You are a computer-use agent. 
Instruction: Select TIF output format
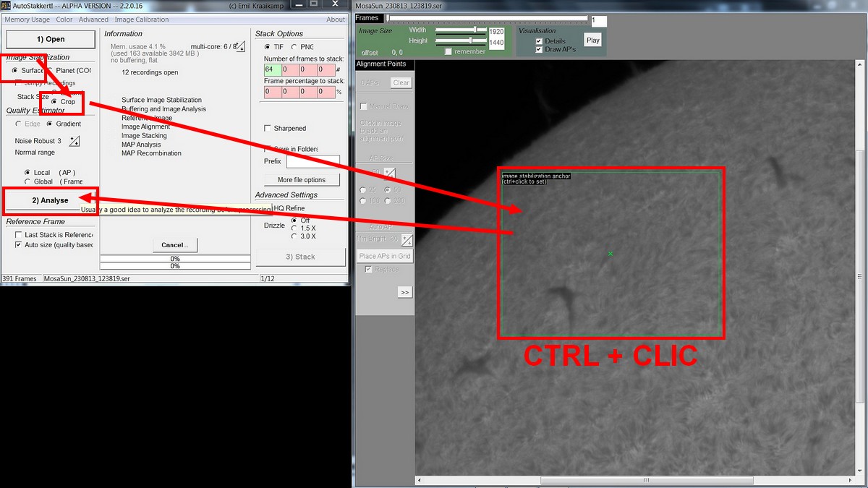[268, 47]
